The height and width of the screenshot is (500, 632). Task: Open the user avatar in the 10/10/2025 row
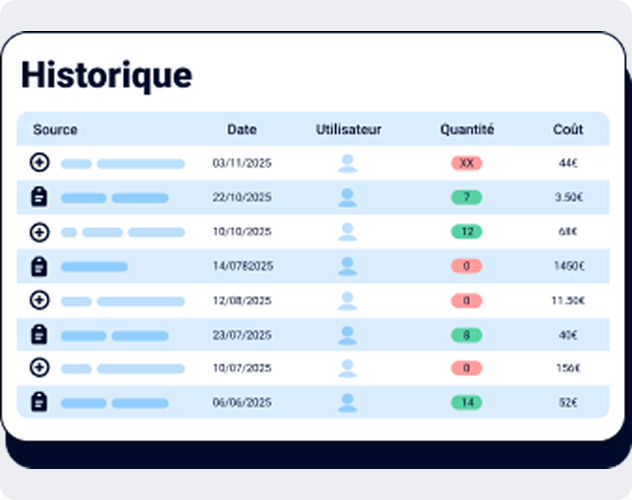[347, 232]
